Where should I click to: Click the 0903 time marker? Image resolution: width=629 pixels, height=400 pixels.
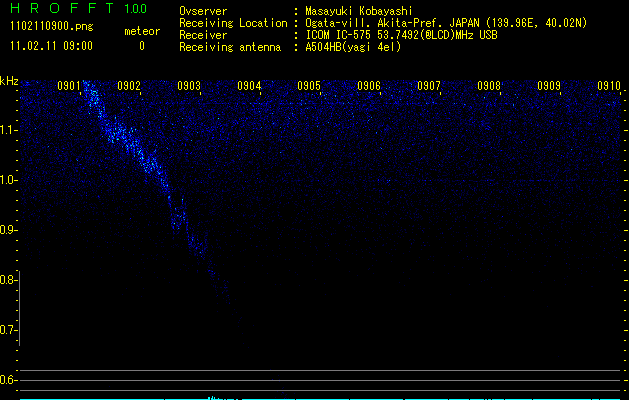pyautogui.click(x=189, y=86)
